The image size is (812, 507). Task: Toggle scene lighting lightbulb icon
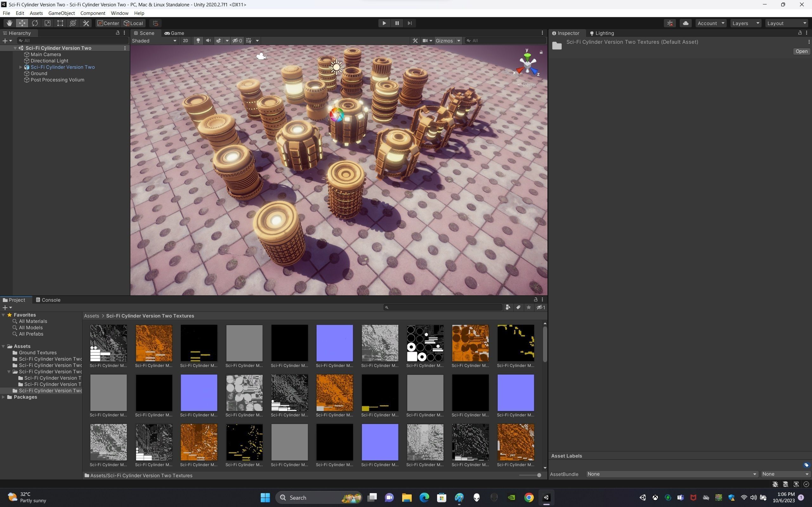[x=198, y=41]
